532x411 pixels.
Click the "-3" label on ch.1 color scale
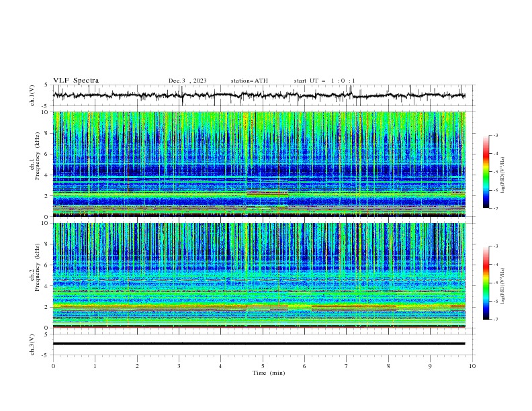pyautogui.click(x=496, y=135)
